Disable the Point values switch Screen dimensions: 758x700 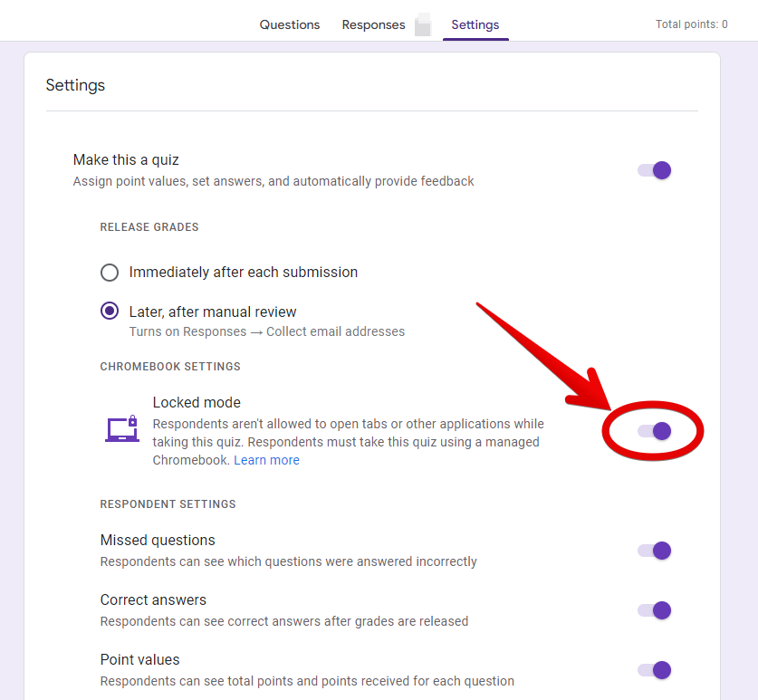click(655, 670)
